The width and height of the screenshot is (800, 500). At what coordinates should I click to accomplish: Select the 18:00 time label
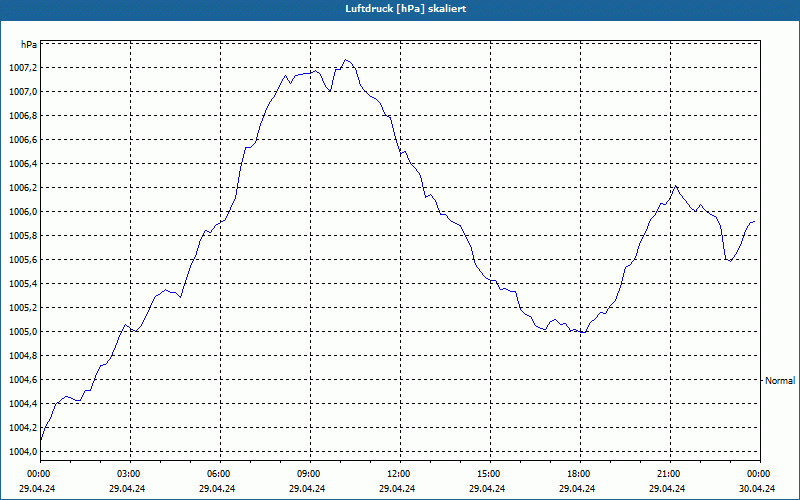click(x=580, y=474)
